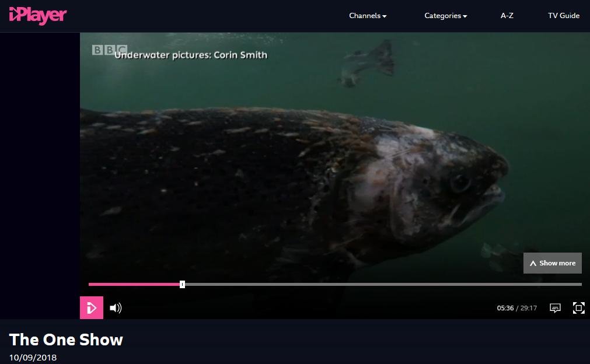Viewport: 590px width, 364px height.
Task: Click the pink iPlayer logo
Action: pos(37,16)
